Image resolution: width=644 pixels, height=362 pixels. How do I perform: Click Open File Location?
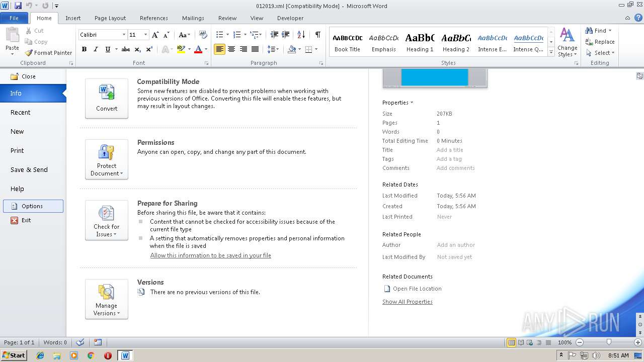point(413,289)
